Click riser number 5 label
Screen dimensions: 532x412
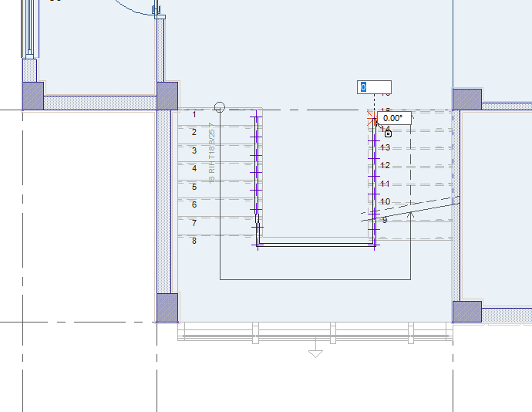(194, 187)
